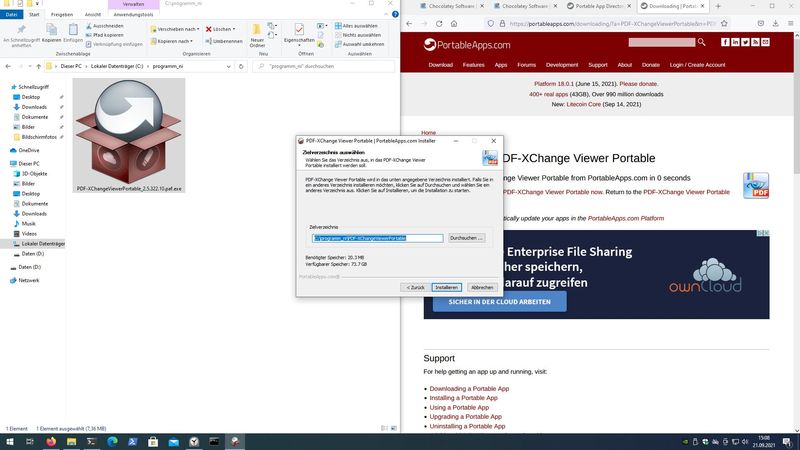
Task: Open the address bar history dropdown
Action: coord(228,66)
